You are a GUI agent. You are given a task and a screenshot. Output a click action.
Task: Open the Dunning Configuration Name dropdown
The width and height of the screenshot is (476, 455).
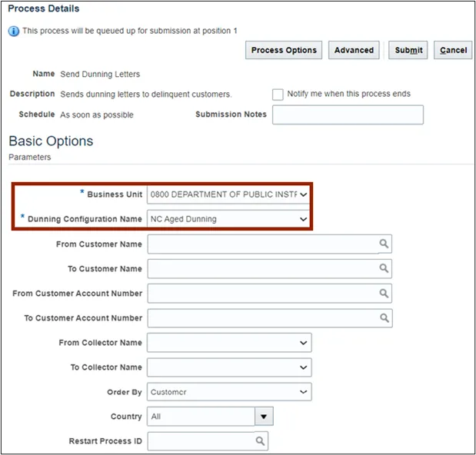304,219
